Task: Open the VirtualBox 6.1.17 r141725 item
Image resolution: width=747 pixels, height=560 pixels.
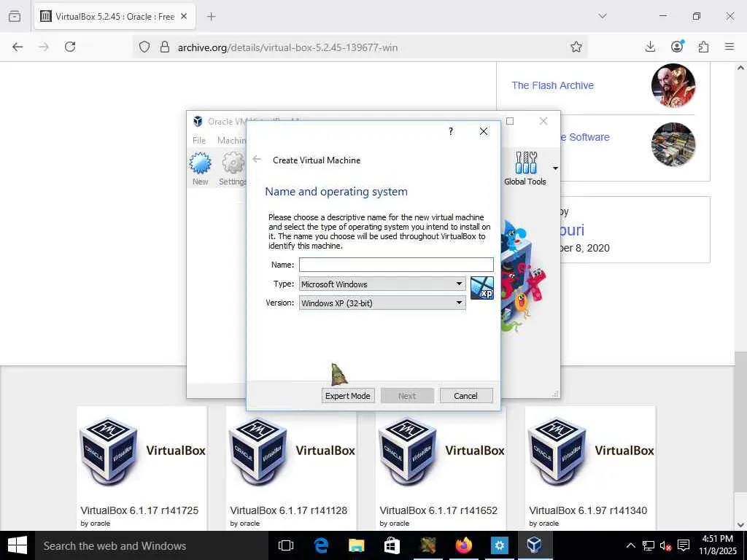Action: point(139,510)
